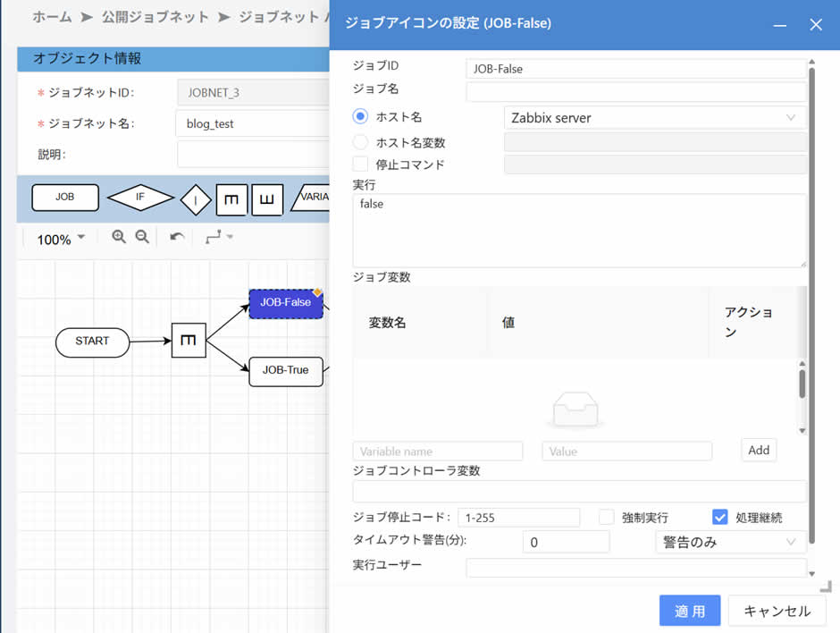Select the JOB-True node on canvas
Image resolution: width=840 pixels, height=633 pixels.
coord(285,369)
